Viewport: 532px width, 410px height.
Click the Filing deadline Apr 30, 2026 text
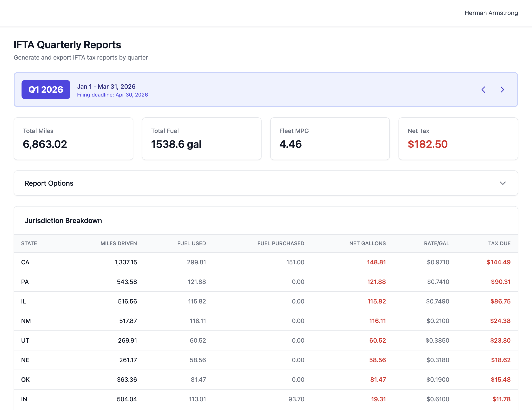coord(112,95)
